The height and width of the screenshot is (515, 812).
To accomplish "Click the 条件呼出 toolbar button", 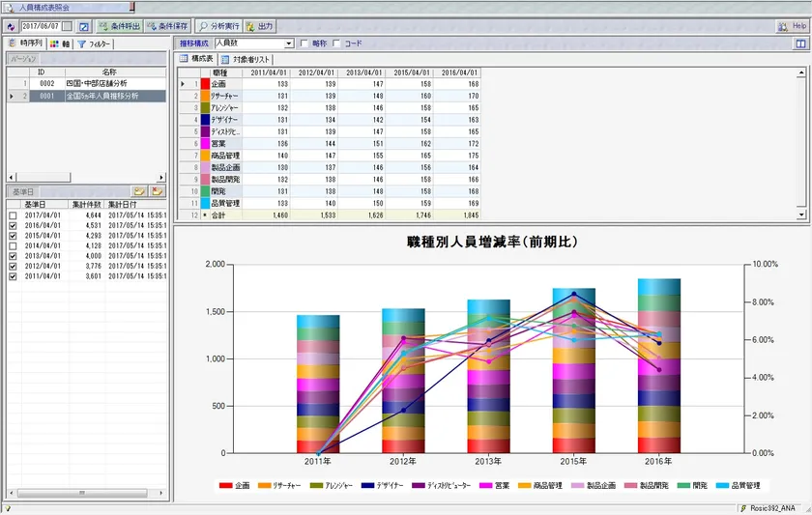I will point(119,26).
